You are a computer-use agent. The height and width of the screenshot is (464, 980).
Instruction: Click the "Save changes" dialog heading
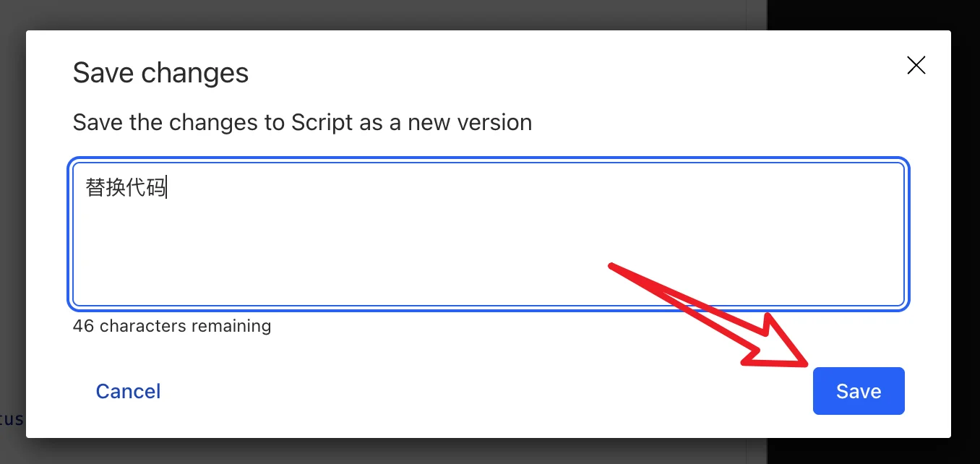pyautogui.click(x=160, y=73)
